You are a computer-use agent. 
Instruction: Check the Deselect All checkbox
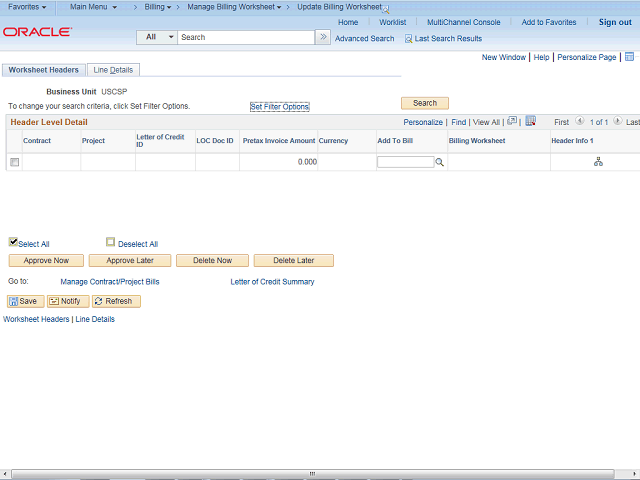coord(111,242)
